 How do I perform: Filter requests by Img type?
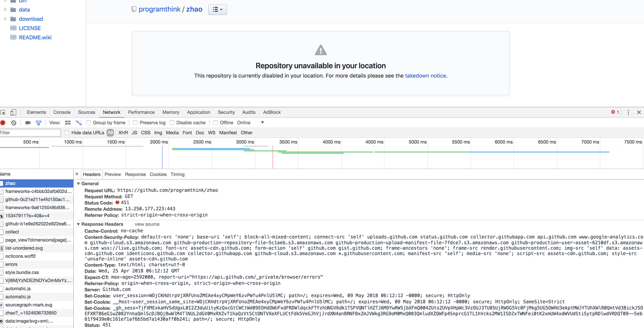pyautogui.click(x=158, y=133)
